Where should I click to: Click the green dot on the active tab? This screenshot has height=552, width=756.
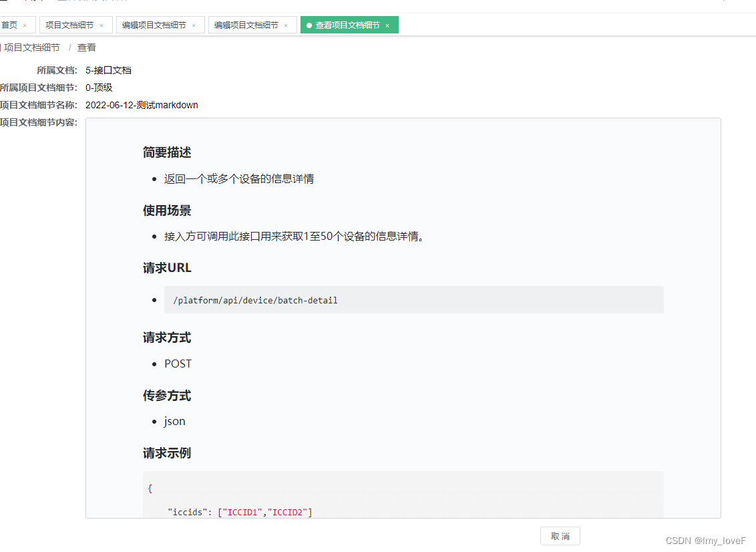pos(309,24)
